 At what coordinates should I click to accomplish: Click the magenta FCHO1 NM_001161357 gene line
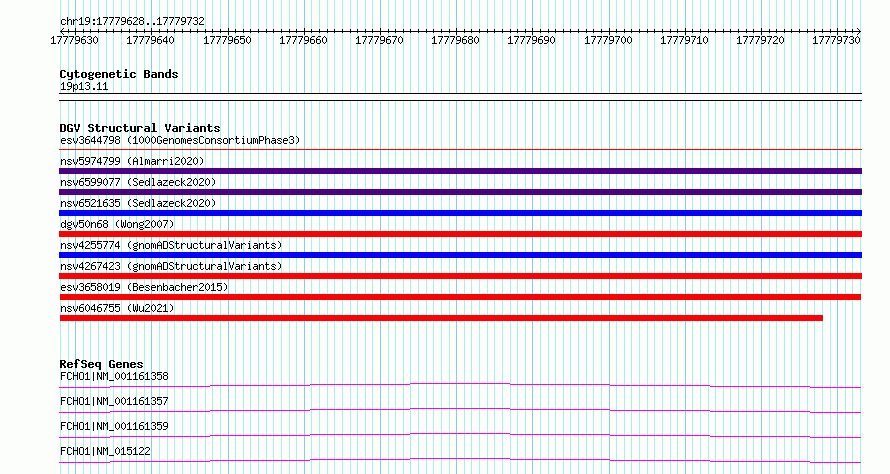tap(460, 410)
